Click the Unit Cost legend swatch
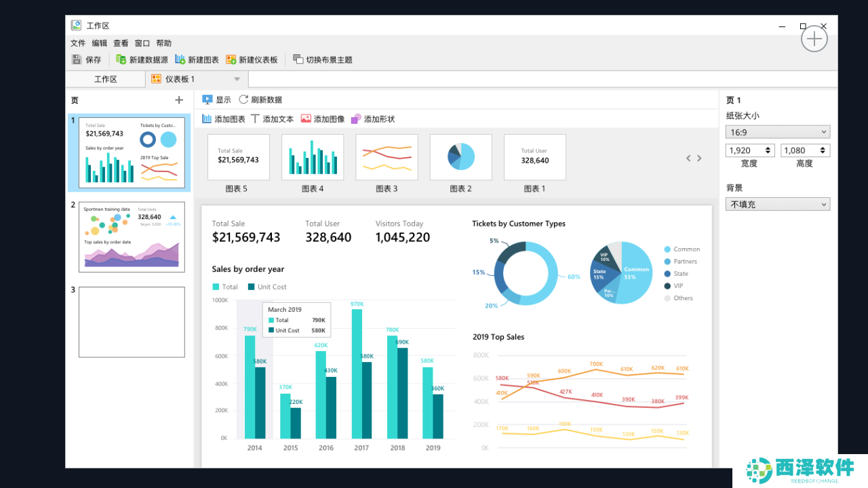 (x=251, y=287)
